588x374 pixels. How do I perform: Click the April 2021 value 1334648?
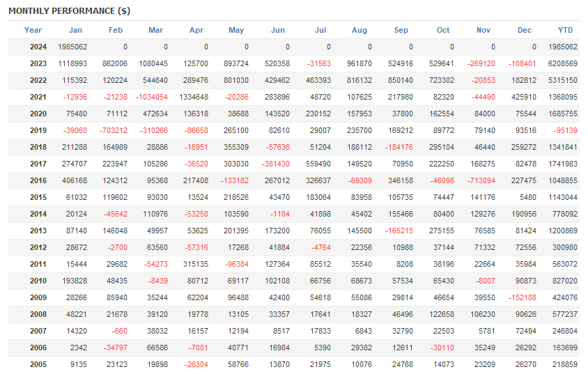tap(192, 97)
